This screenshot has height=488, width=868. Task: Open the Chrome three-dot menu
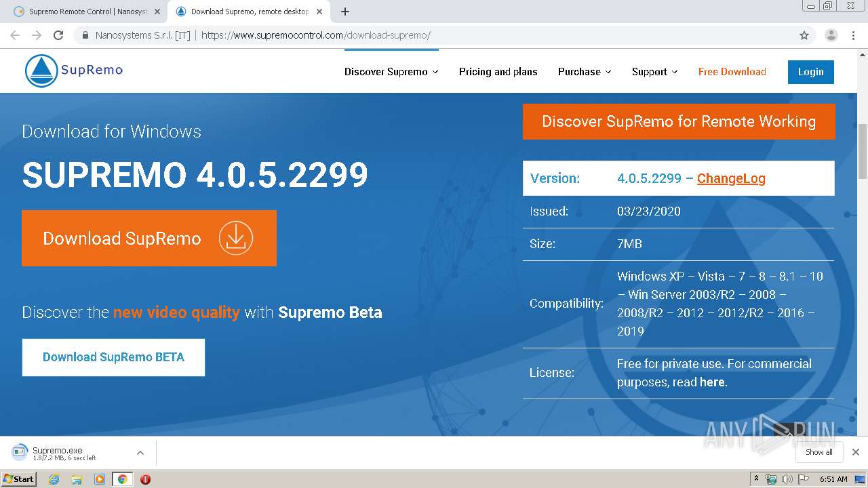click(853, 35)
